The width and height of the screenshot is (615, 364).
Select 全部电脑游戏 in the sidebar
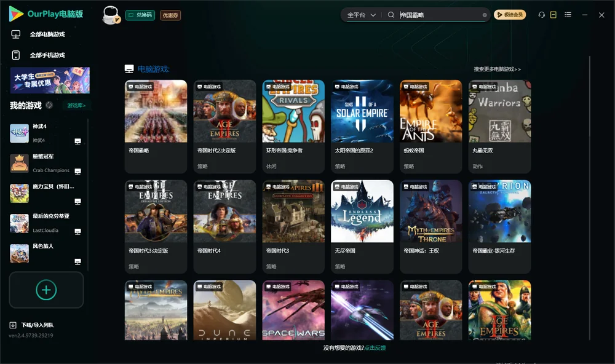pyautogui.click(x=47, y=34)
